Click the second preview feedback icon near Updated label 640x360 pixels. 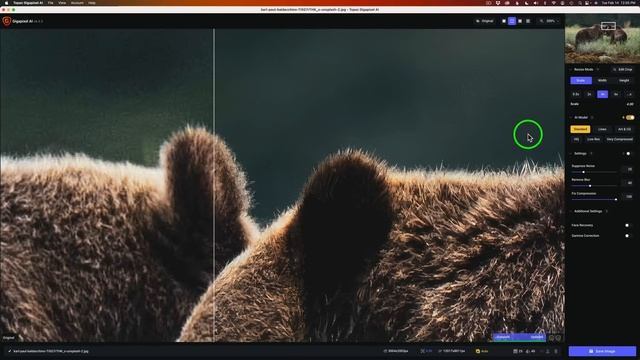click(x=558, y=338)
